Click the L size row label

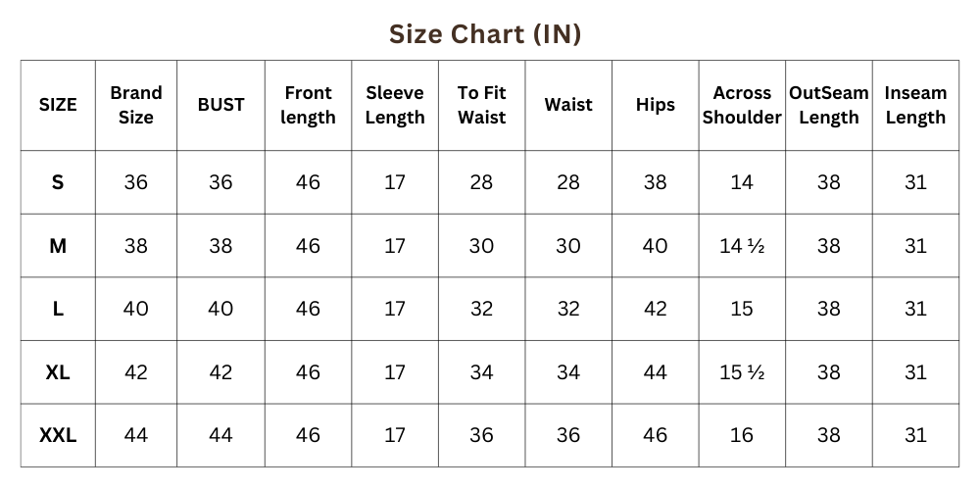[x=58, y=309]
